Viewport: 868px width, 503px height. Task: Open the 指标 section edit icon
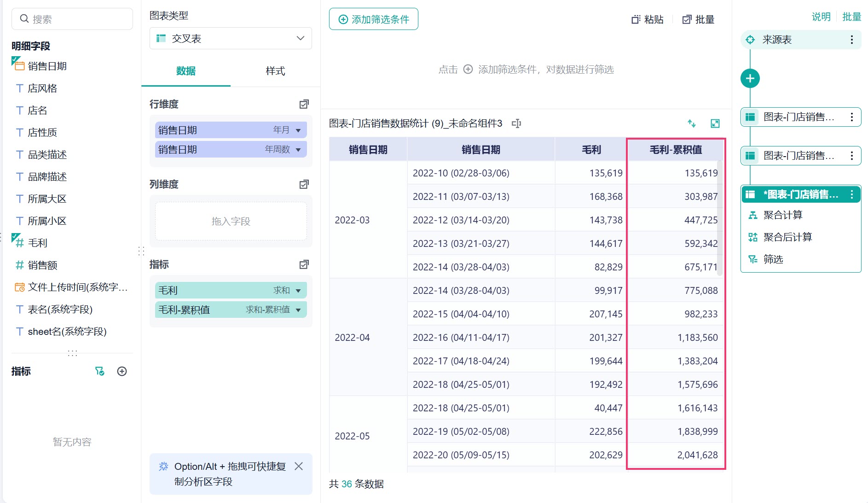(304, 264)
